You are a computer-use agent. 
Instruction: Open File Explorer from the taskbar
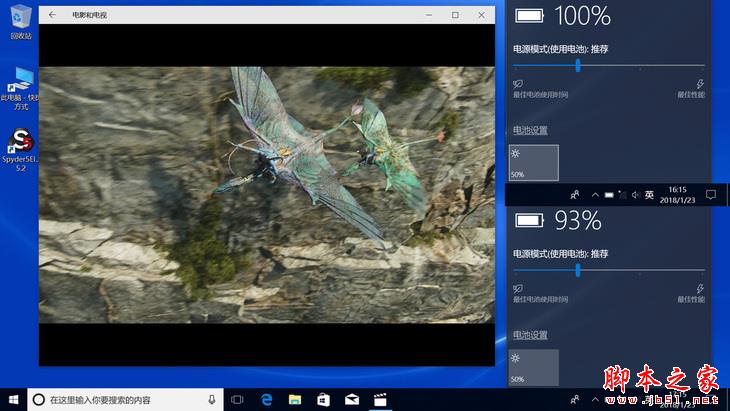pyautogui.click(x=295, y=399)
